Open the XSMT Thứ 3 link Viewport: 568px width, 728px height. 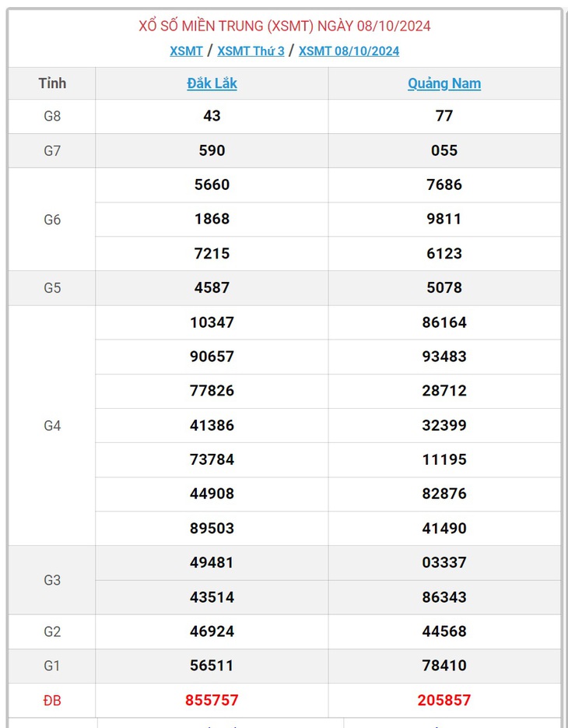pyautogui.click(x=251, y=51)
